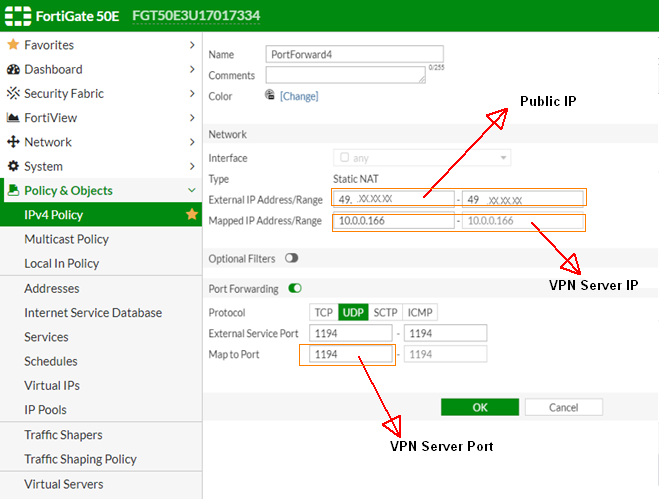Toggle the Optional Filters switch
659x499 pixels.
(x=291, y=258)
